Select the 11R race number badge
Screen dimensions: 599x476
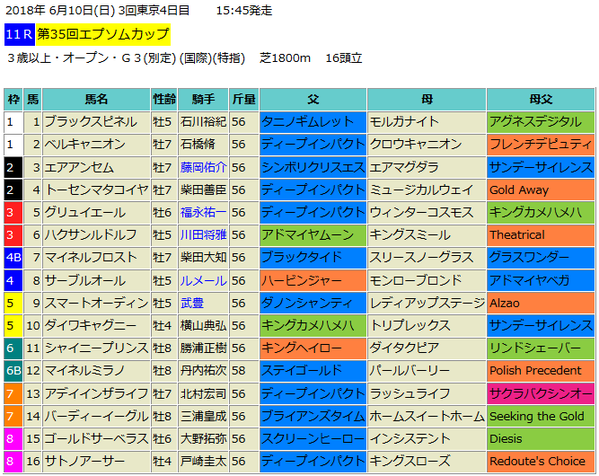tap(19, 34)
